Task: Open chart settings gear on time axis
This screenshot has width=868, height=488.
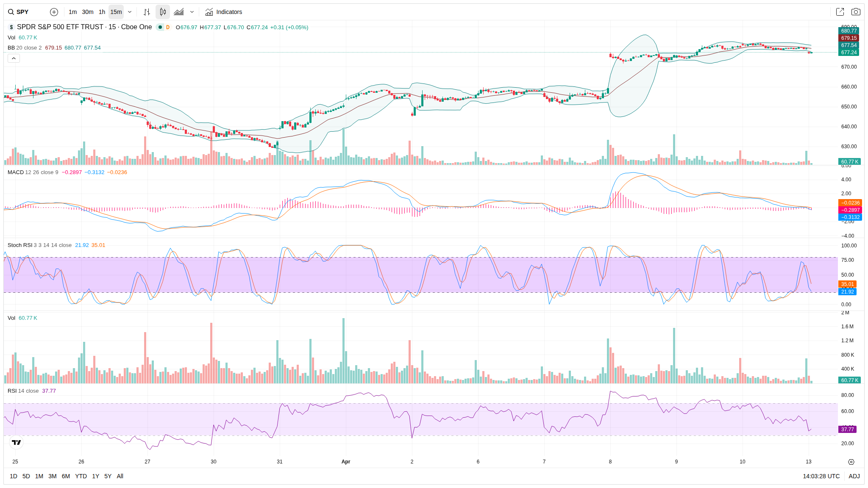Action: (x=851, y=462)
